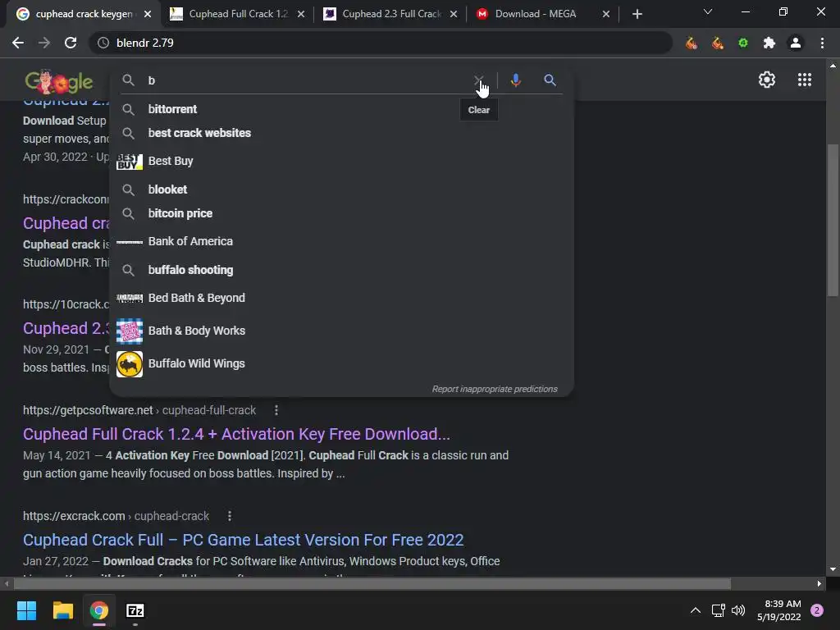Image resolution: width=840 pixels, height=630 pixels.
Task: Open more options for excrack.com result
Action: [230, 516]
